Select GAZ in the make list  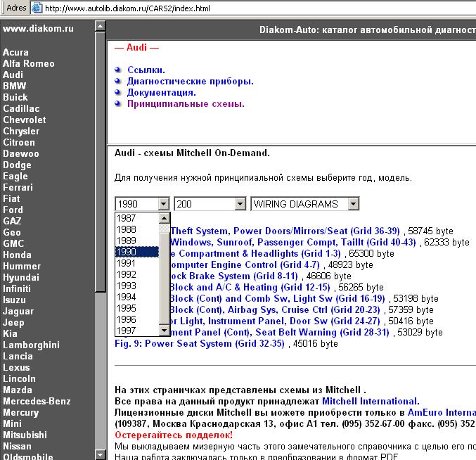pyautogui.click(x=12, y=221)
